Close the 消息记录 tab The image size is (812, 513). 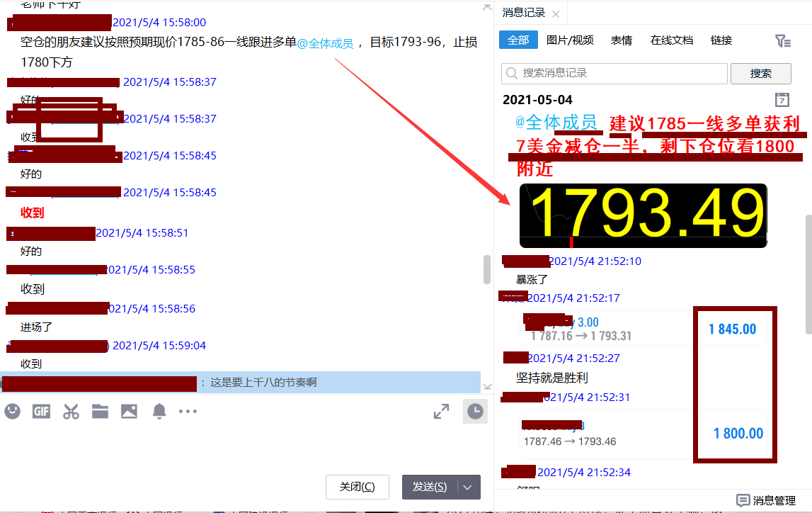tap(556, 14)
